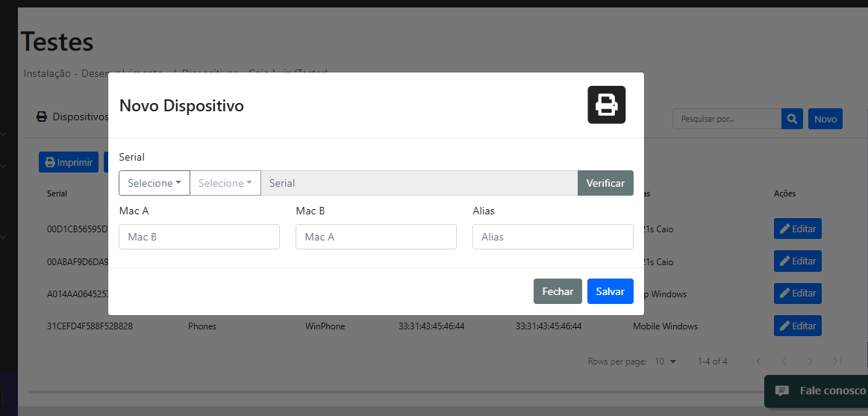
Task: Click the Imprimir printer button
Action: (69, 162)
